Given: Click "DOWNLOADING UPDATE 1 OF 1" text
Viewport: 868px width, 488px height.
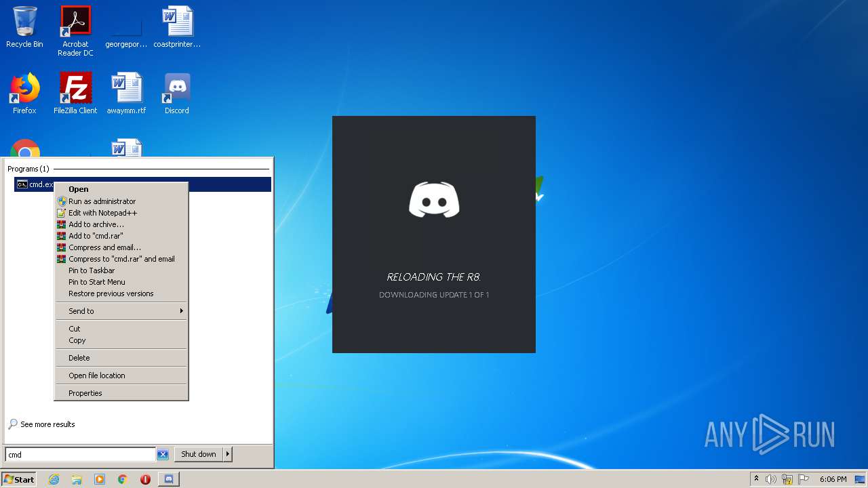Looking at the screenshot, I should [434, 295].
